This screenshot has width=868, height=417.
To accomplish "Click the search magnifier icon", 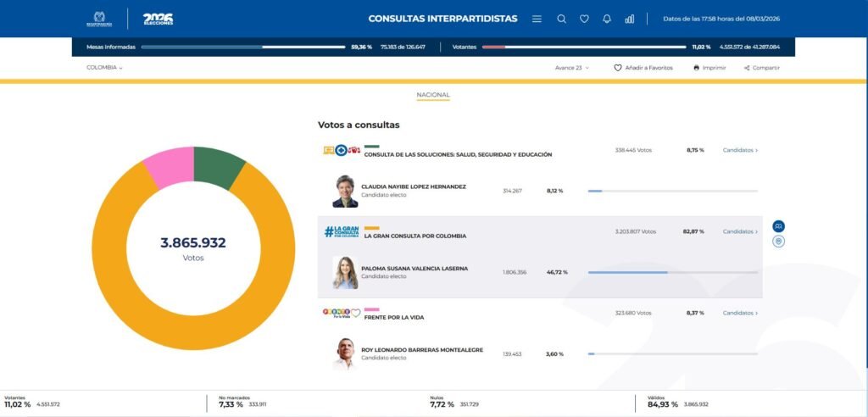I will (x=561, y=19).
